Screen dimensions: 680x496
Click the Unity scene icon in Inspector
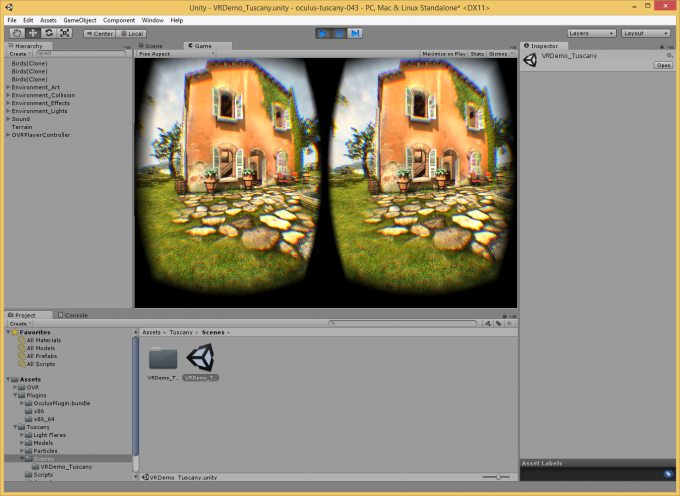click(530, 60)
